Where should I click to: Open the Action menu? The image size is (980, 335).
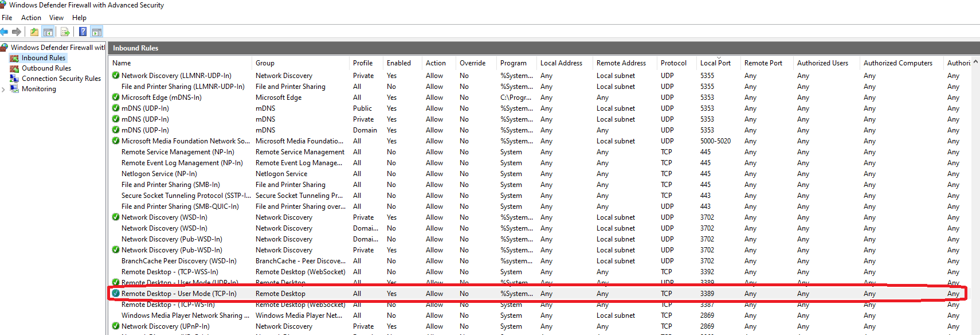pos(31,18)
